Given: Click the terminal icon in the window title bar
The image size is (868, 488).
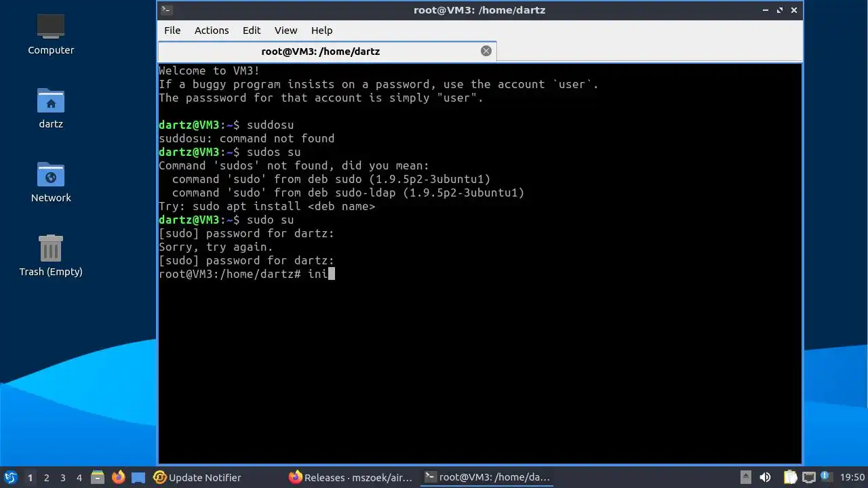Looking at the screenshot, I should pos(167,10).
